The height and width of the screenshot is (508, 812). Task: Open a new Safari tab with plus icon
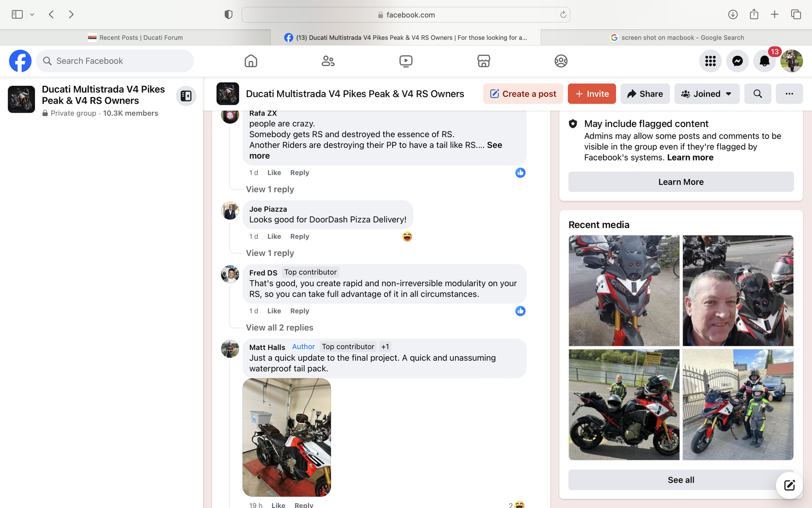point(774,14)
